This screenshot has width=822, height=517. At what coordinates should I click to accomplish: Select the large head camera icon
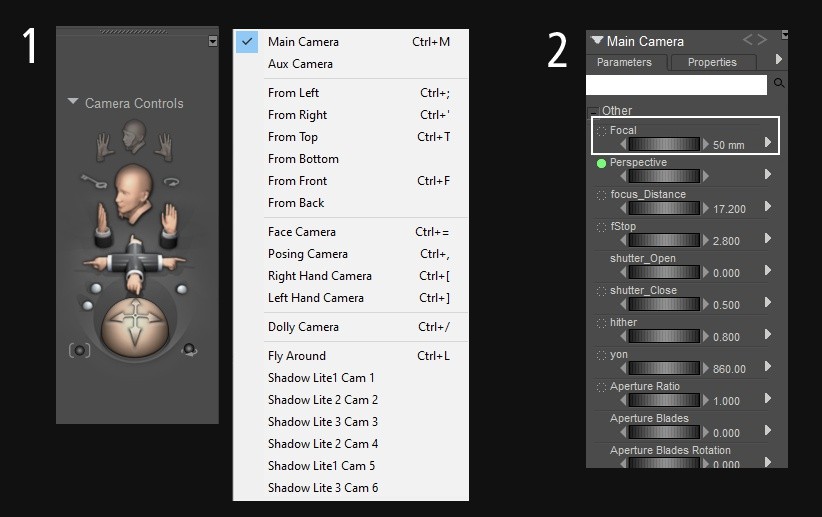coord(134,190)
